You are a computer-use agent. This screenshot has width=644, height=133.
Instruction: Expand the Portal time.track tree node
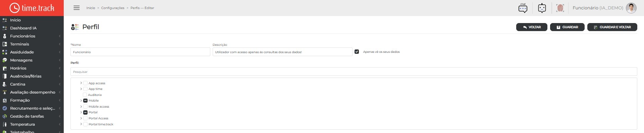(x=81, y=124)
